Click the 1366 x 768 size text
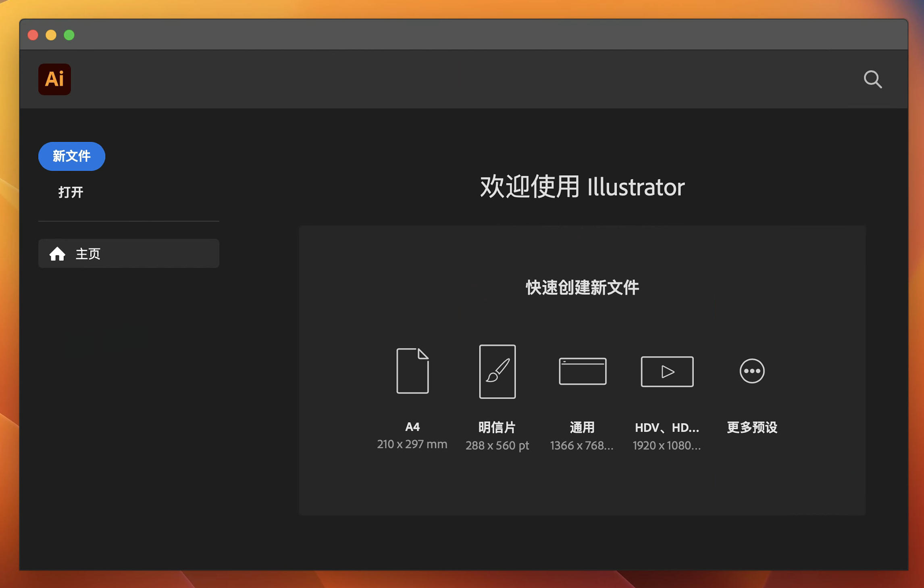Screen dimensions: 924x588 point(582,446)
